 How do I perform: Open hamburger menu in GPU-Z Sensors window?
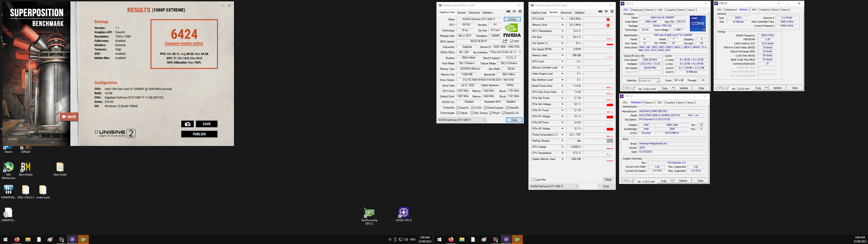612,12
